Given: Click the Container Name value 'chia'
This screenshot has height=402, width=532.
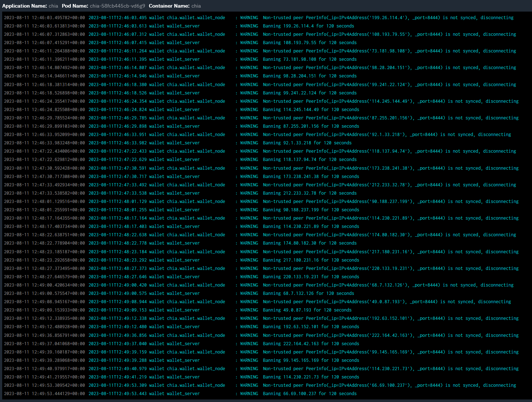Looking at the screenshot, I should pos(196,6).
